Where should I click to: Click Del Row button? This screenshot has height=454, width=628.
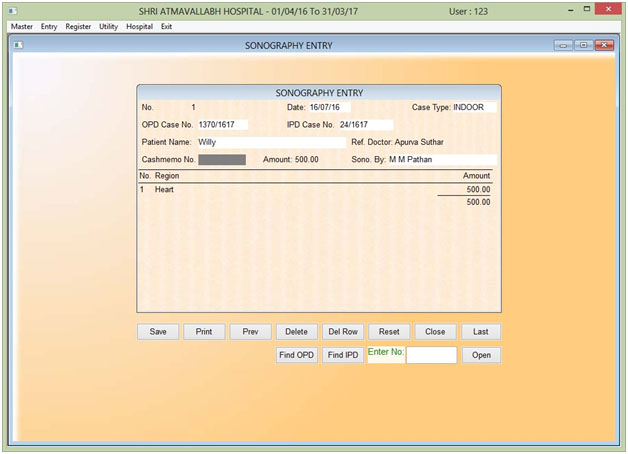click(342, 332)
